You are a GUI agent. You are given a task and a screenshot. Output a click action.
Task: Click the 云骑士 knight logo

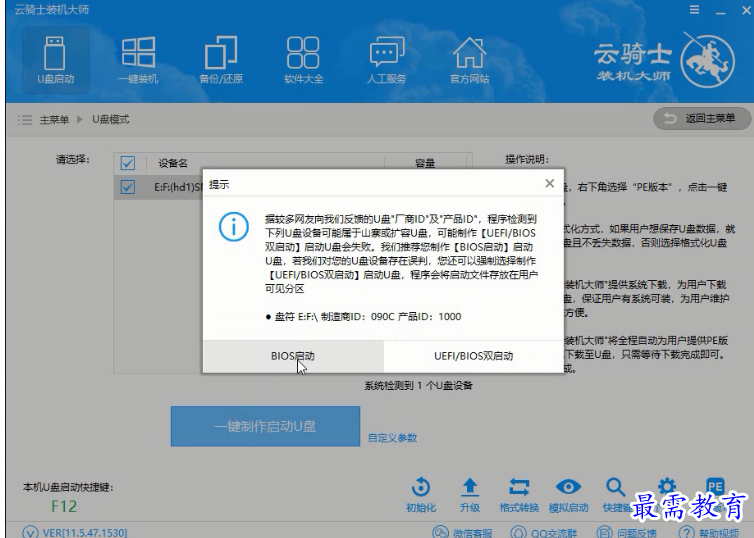tap(707, 61)
